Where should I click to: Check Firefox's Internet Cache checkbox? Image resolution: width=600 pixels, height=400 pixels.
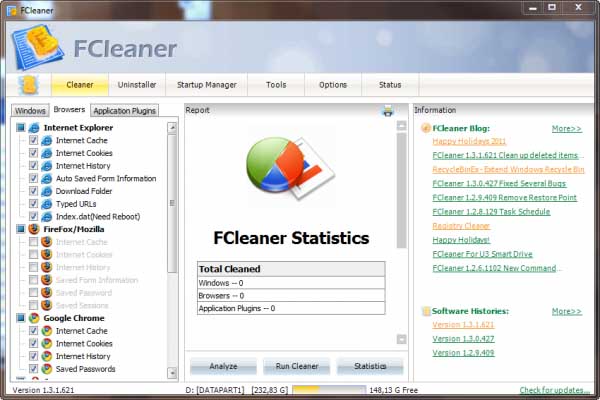tap(33, 242)
